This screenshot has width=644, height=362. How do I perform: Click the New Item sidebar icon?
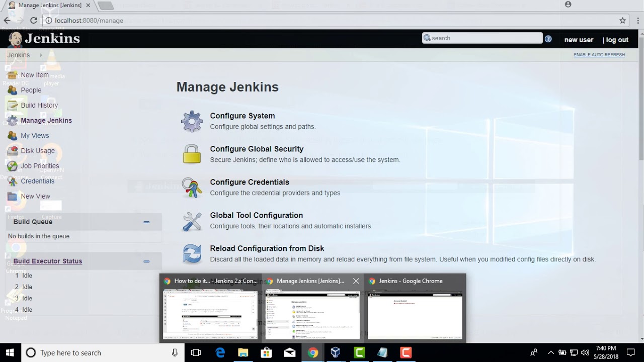pos(12,75)
